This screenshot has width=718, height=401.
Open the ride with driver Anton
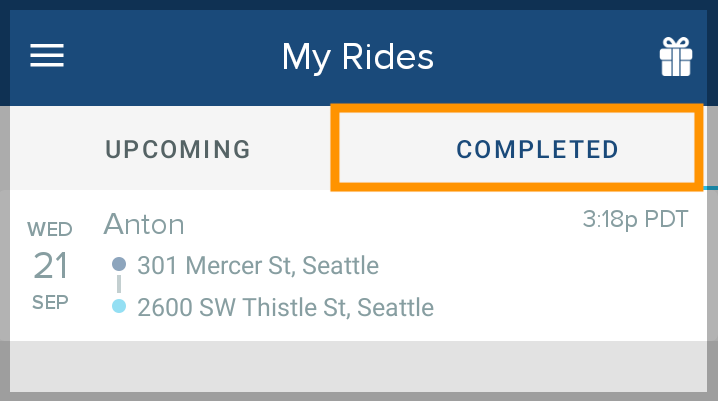tap(144, 223)
